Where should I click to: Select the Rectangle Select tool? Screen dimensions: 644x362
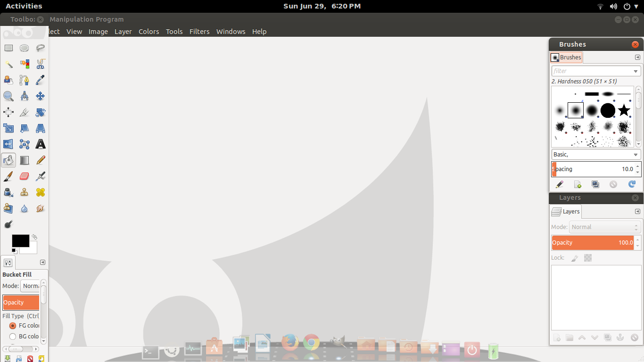click(x=8, y=48)
